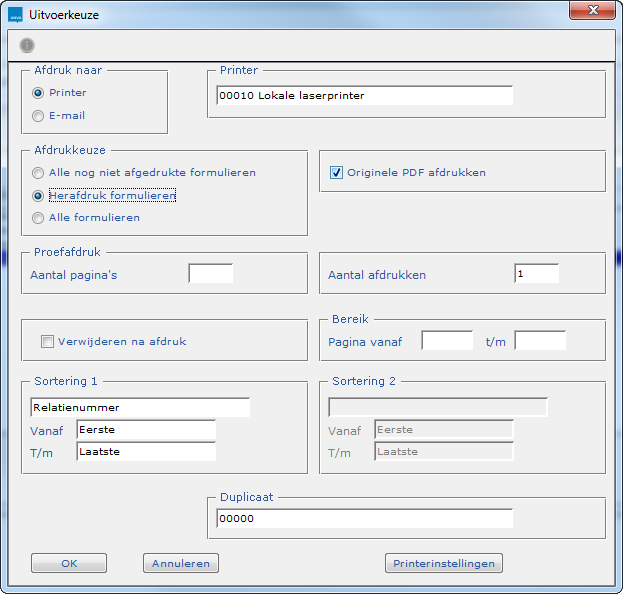
Task: Click the Printer field with Lokale laserprinter
Action: pos(364,95)
